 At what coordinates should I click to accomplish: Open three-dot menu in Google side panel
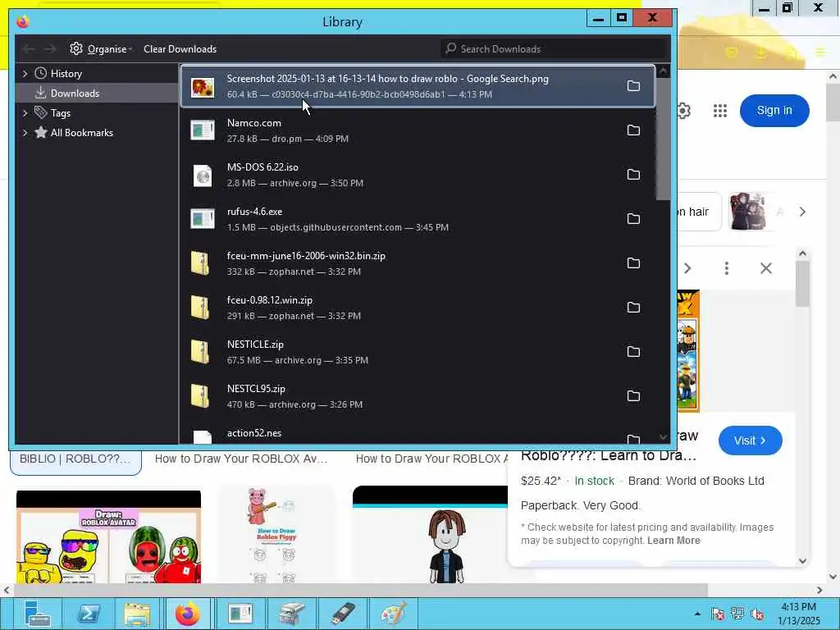click(x=727, y=268)
